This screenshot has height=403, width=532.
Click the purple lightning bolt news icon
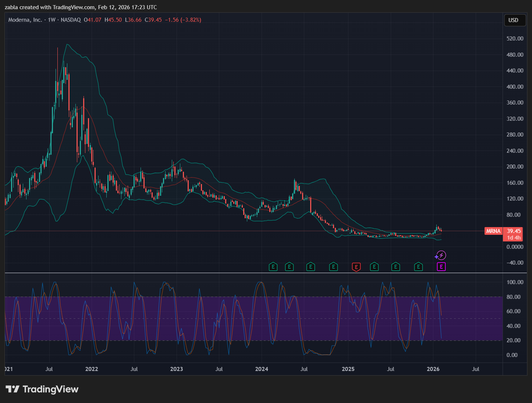click(440, 255)
